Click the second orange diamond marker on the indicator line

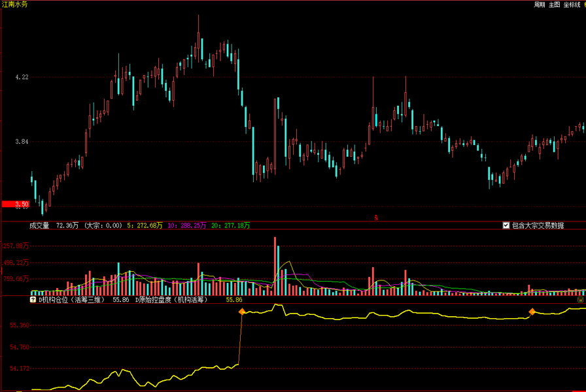coord(532,312)
